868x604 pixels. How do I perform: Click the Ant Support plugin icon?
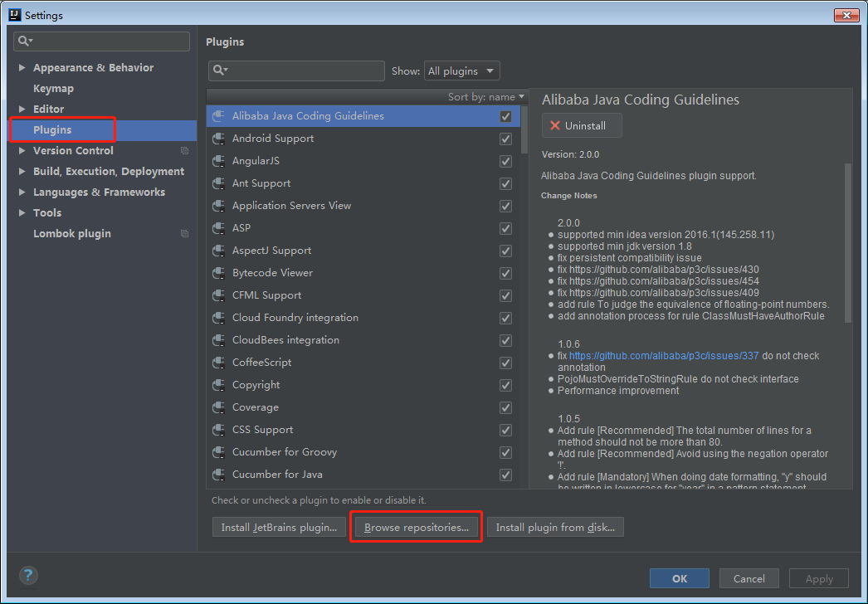[219, 183]
